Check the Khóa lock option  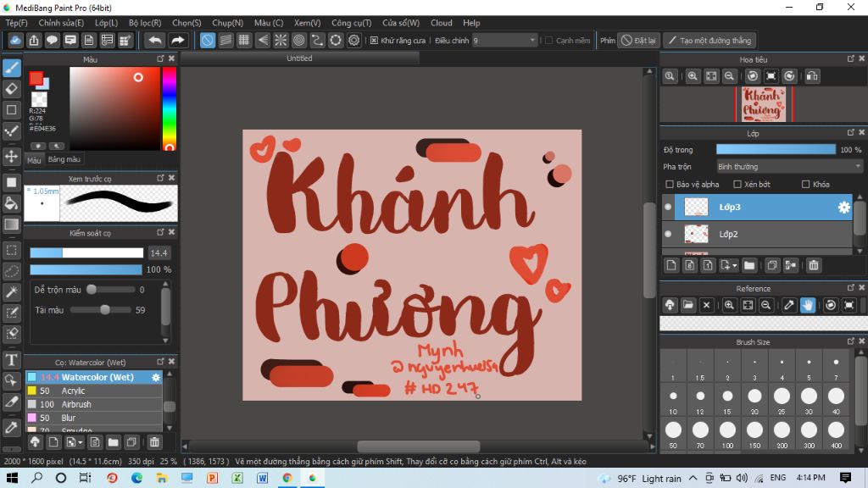[x=806, y=184]
